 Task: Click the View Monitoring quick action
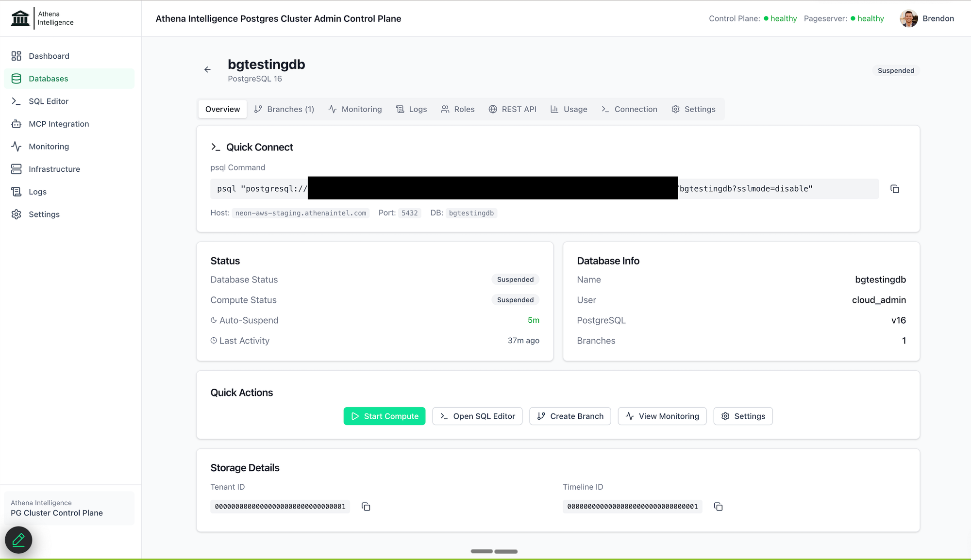pyautogui.click(x=662, y=416)
